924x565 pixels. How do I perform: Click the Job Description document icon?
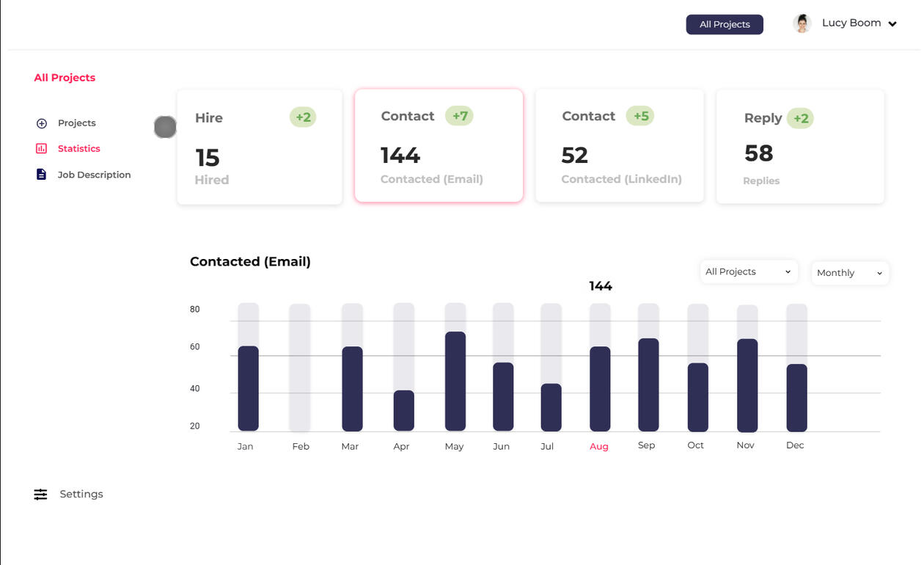pyautogui.click(x=42, y=175)
